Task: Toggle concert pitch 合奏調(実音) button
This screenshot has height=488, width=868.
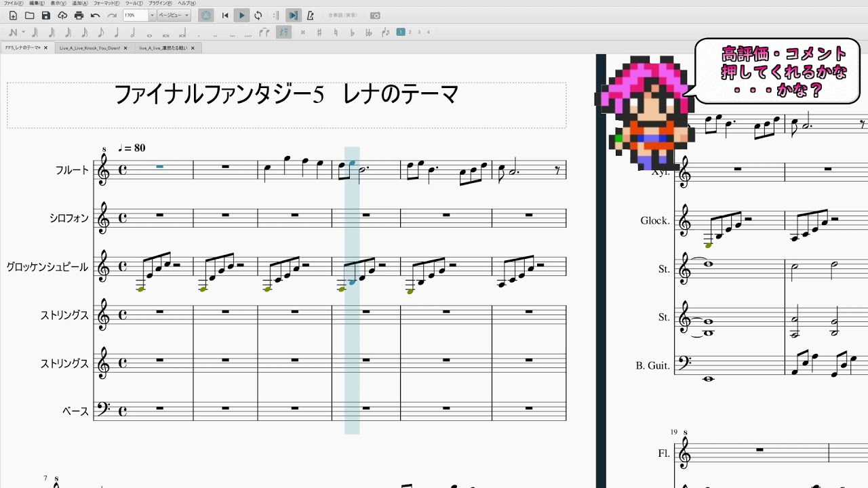Action: coord(343,15)
